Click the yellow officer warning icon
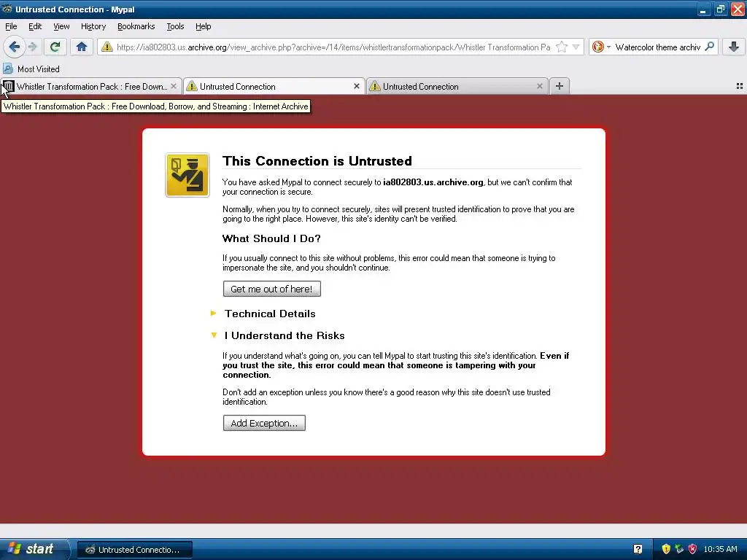Image resolution: width=747 pixels, height=560 pixels. point(187,175)
